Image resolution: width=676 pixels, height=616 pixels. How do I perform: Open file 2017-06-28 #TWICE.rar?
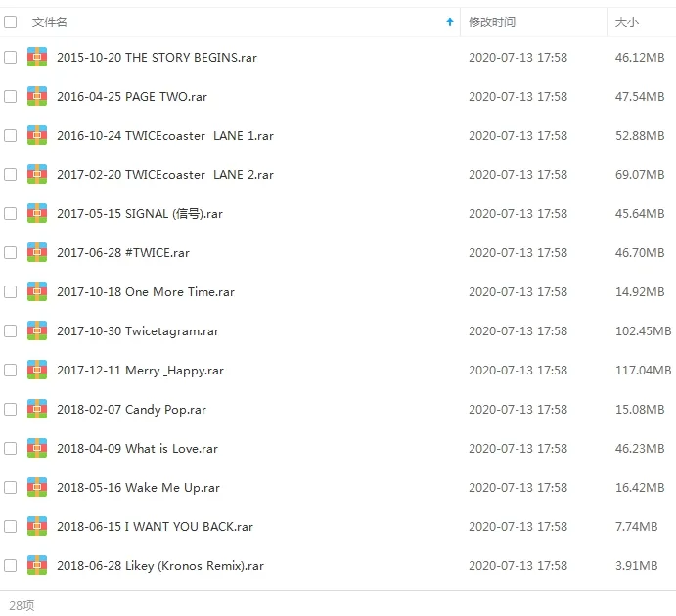123,253
